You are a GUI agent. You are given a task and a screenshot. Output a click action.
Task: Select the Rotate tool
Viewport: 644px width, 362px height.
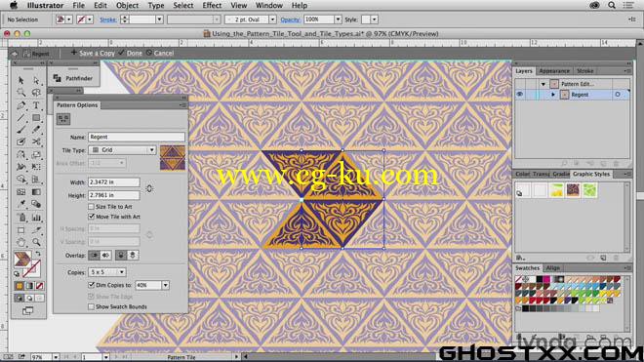click(x=20, y=155)
